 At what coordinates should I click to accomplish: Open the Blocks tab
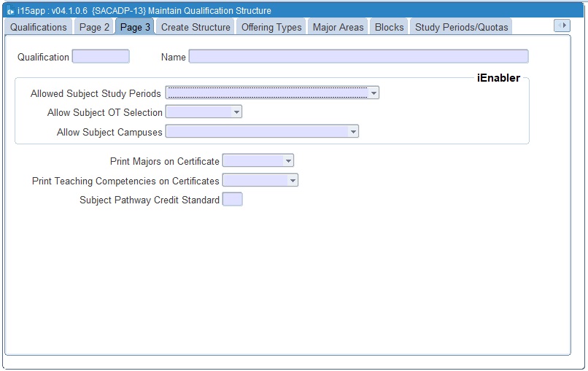[x=389, y=27]
